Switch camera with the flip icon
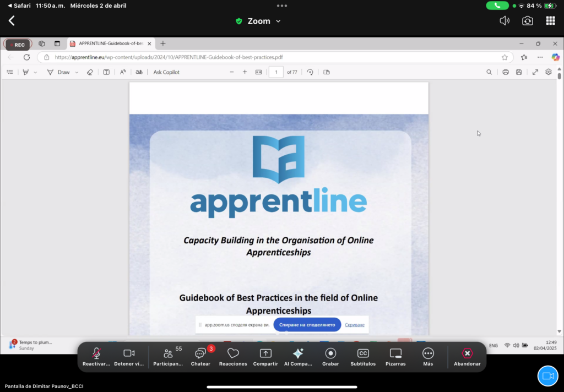The width and height of the screenshot is (564, 392). click(527, 21)
